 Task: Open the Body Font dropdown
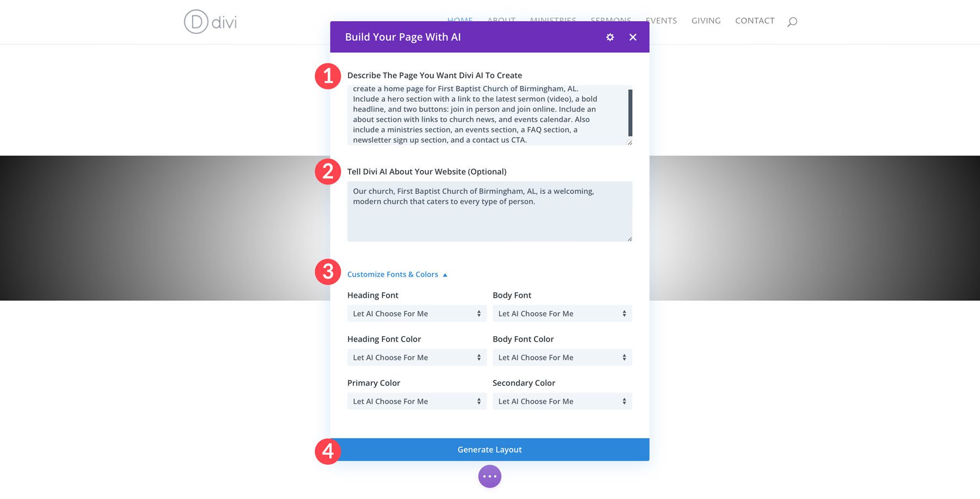[x=562, y=313]
